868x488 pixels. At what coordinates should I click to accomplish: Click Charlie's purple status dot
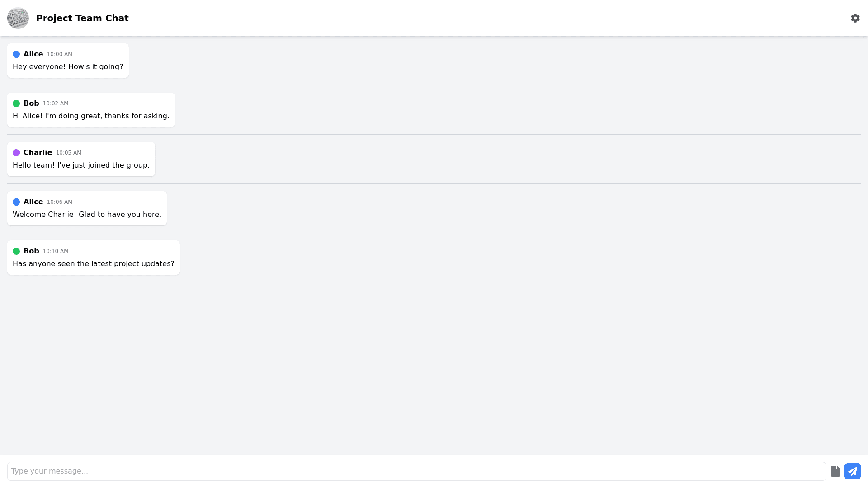16,153
